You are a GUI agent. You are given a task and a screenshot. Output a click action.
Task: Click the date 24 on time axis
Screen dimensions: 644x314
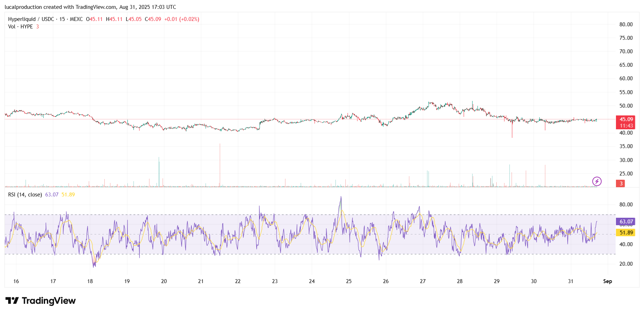tap(312, 281)
